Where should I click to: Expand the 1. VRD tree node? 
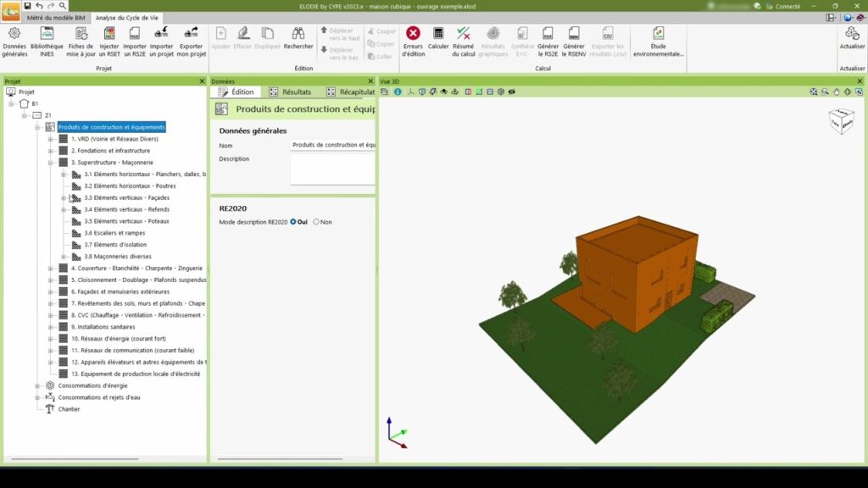click(x=51, y=139)
